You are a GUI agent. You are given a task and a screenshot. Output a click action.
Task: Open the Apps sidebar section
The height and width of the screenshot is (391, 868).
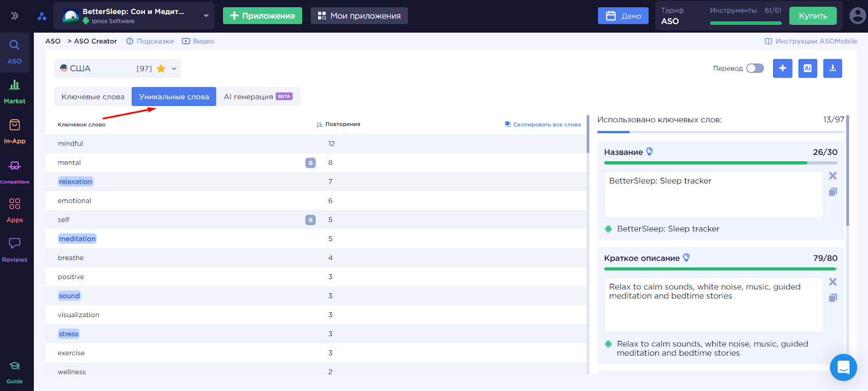tap(15, 211)
